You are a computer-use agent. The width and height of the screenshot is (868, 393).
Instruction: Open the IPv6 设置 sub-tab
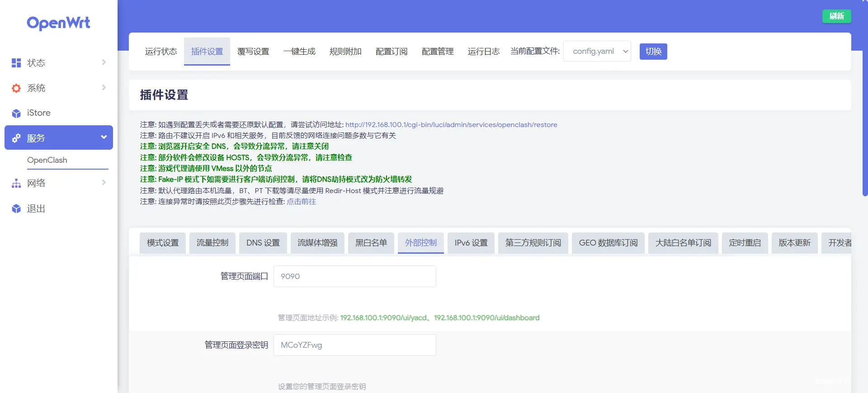point(471,243)
